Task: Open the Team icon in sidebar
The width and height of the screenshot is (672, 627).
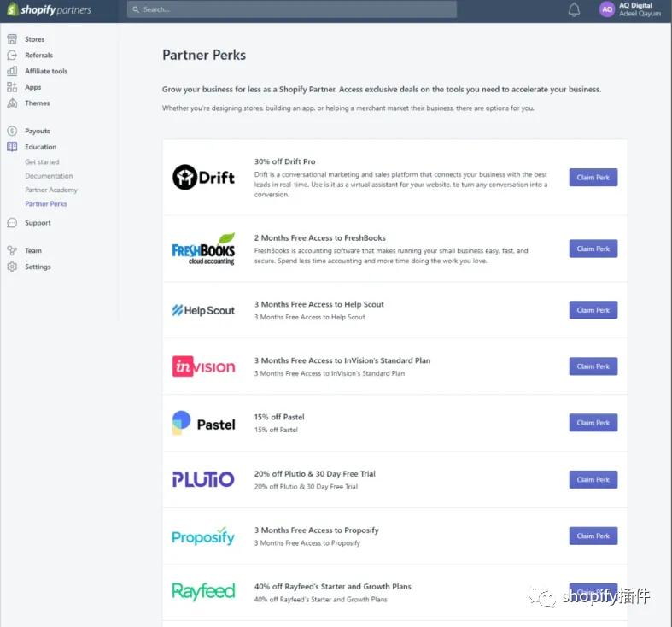Action: (12, 250)
